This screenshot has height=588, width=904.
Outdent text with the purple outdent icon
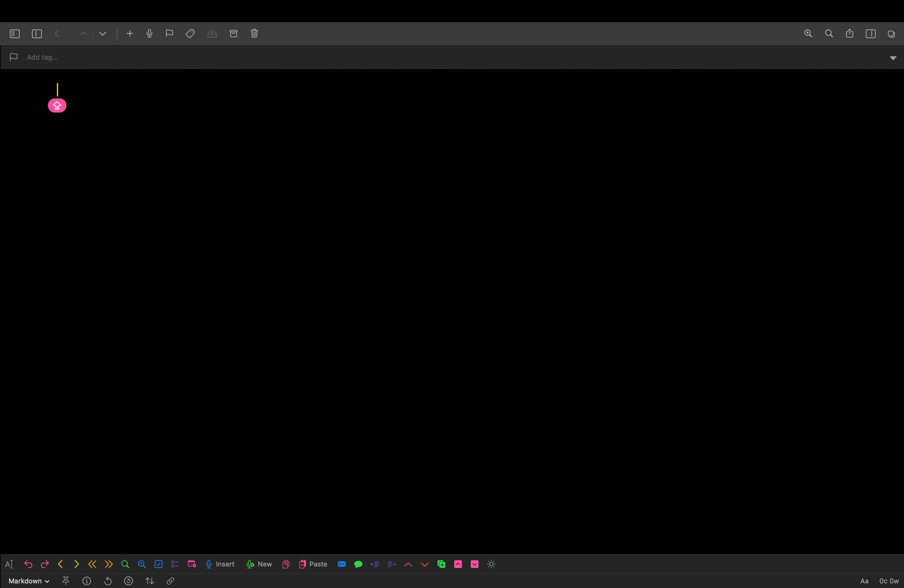392,564
